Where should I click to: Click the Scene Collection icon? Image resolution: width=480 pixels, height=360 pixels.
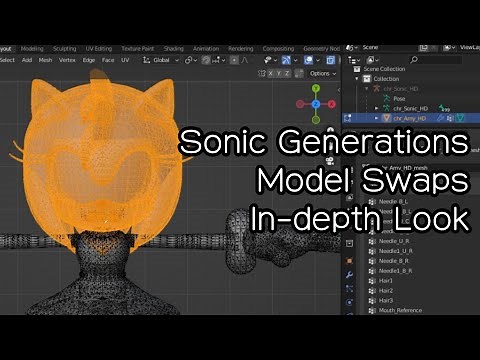(357, 69)
